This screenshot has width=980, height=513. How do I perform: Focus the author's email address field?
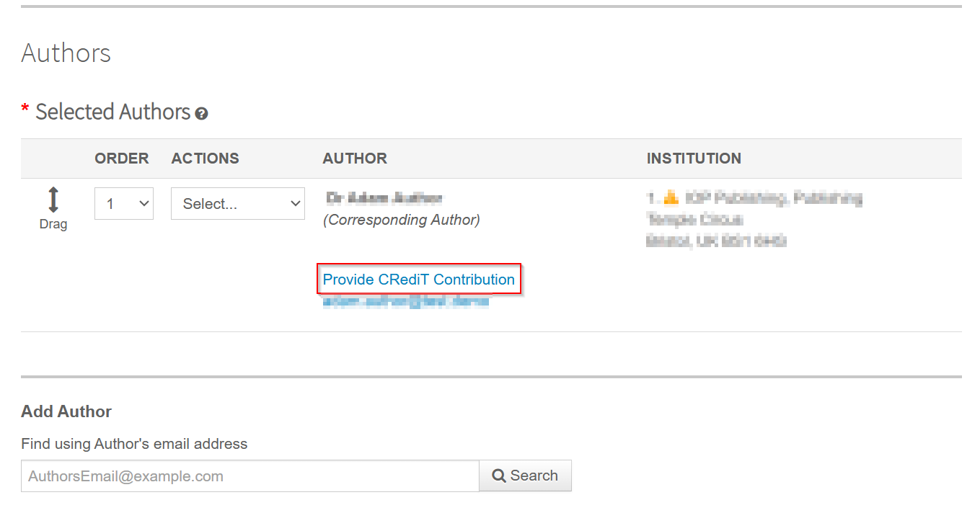[250, 476]
